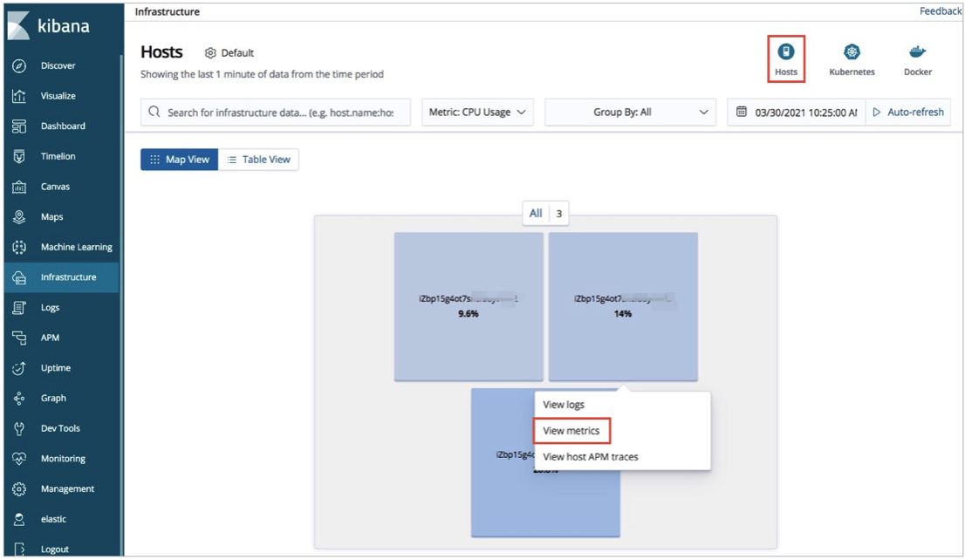Select the Hosts node type icon

click(x=786, y=51)
